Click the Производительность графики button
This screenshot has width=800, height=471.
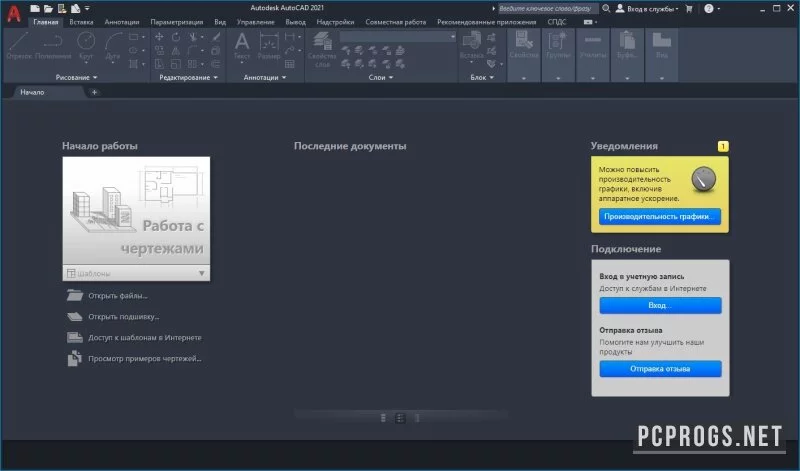pos(660,216)
